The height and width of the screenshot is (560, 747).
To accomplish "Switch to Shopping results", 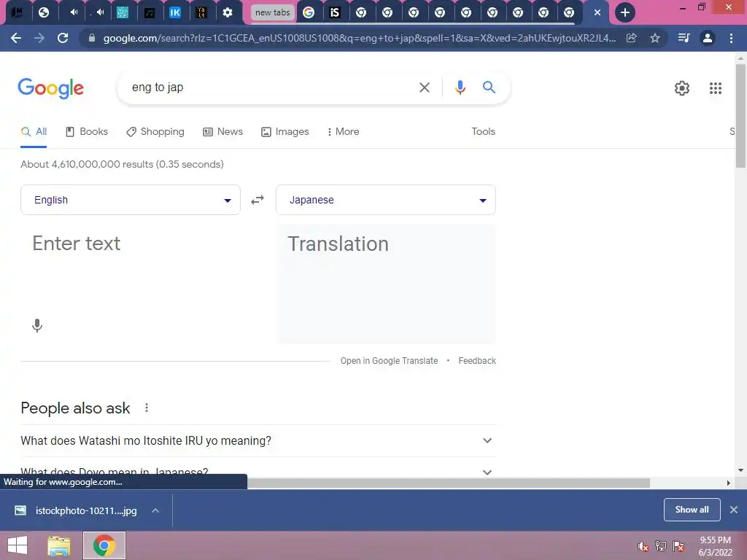I will tap(155, 132).
